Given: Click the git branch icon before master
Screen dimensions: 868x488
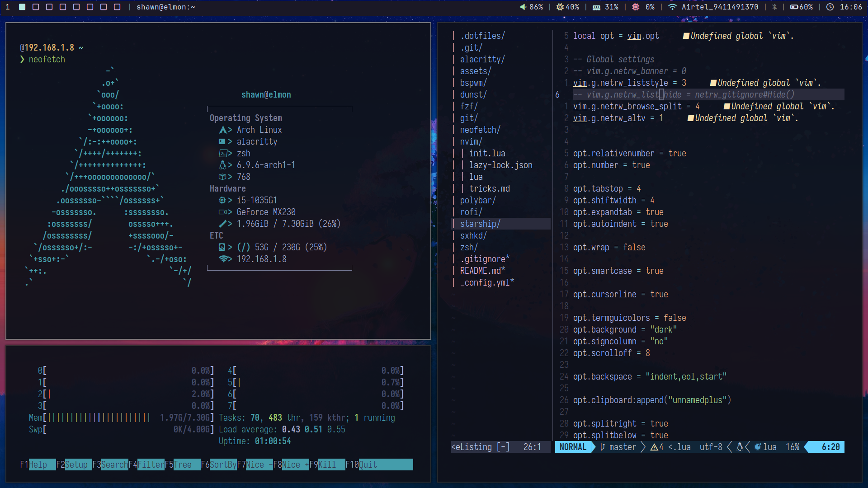Looking at the screenshot, I should 603,447.
